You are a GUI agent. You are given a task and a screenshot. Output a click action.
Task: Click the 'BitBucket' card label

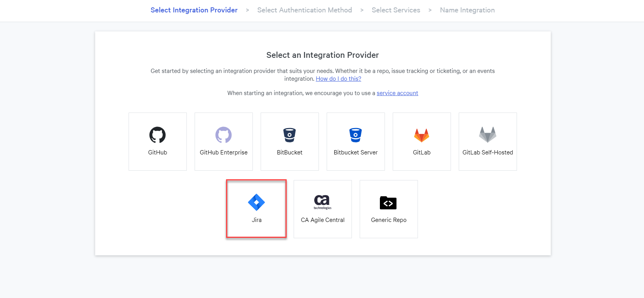(x=290, y=152)
